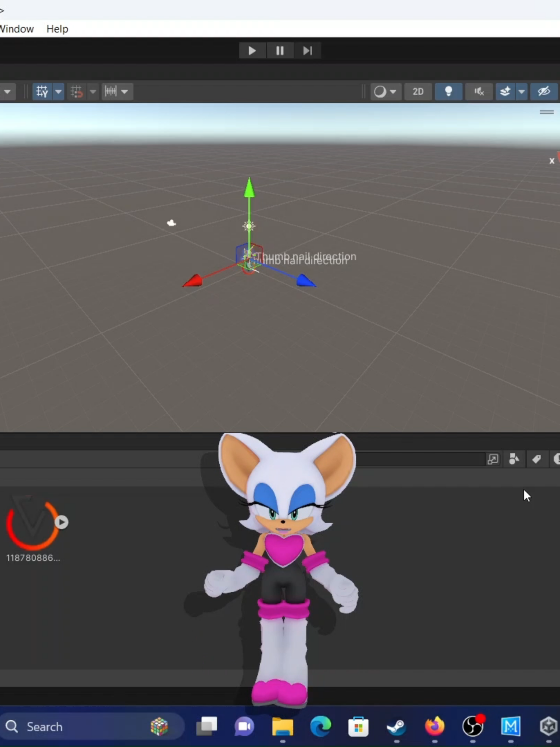Image resolution: width=560 pixels, height=747 pixels.
Task: Start Play mode with Play button
Action: pos(252,50)
